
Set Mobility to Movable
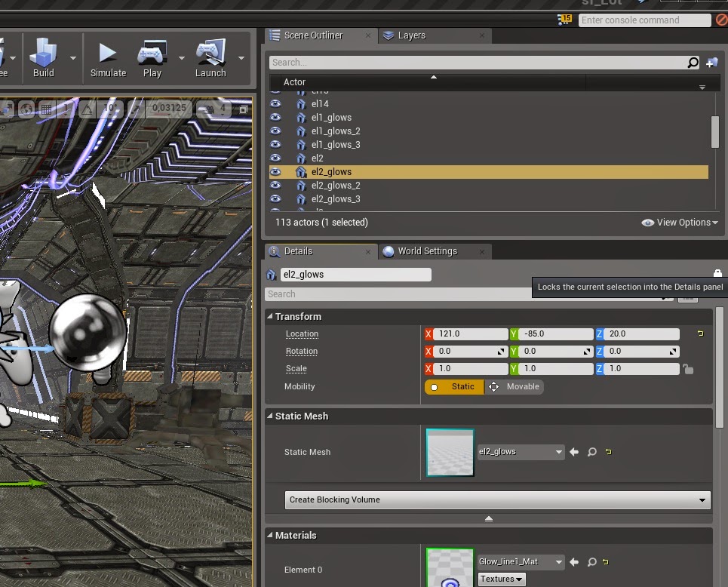[515, 386]
